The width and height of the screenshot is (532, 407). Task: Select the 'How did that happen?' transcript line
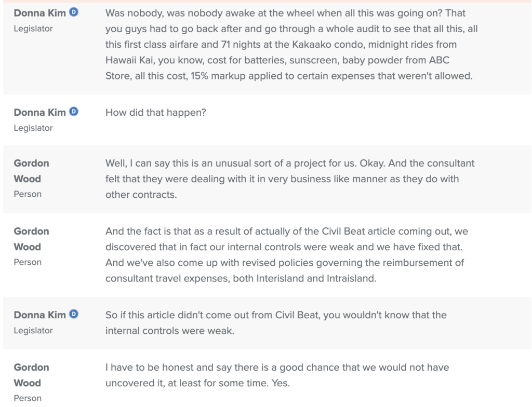(x=155, y=112)
